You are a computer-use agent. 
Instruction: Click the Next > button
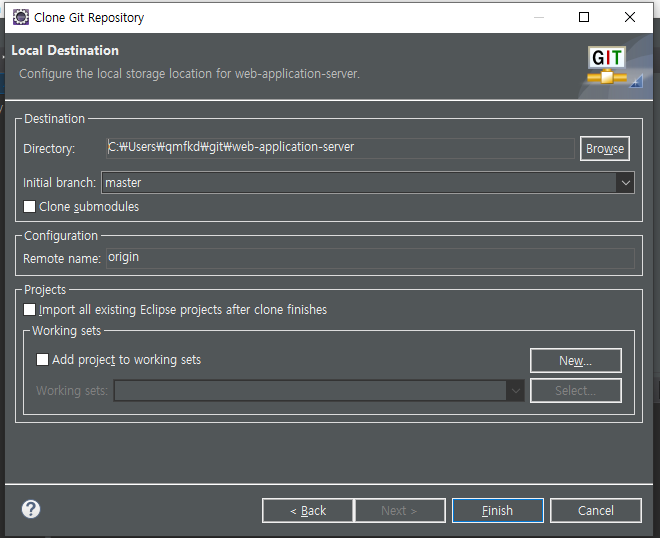398,510
